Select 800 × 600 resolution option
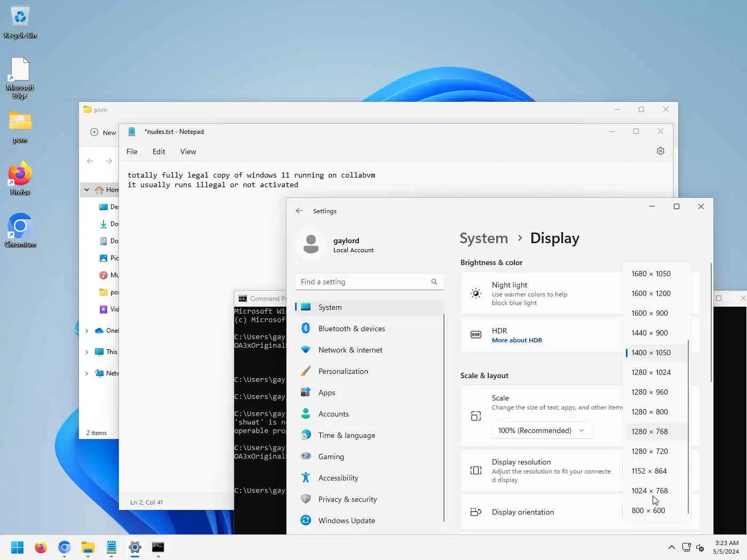747x560 pixels. [x=656, y=510]
